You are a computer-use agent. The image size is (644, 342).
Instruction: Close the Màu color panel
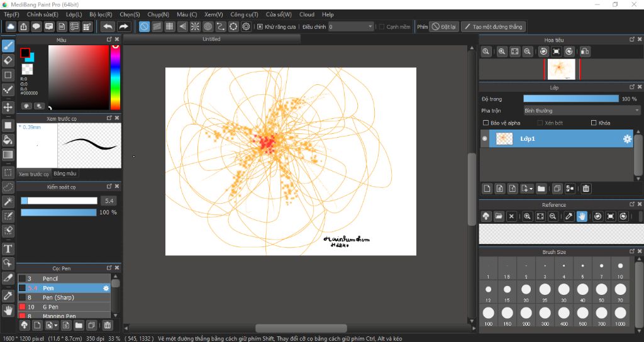click(x=117, y=40)
